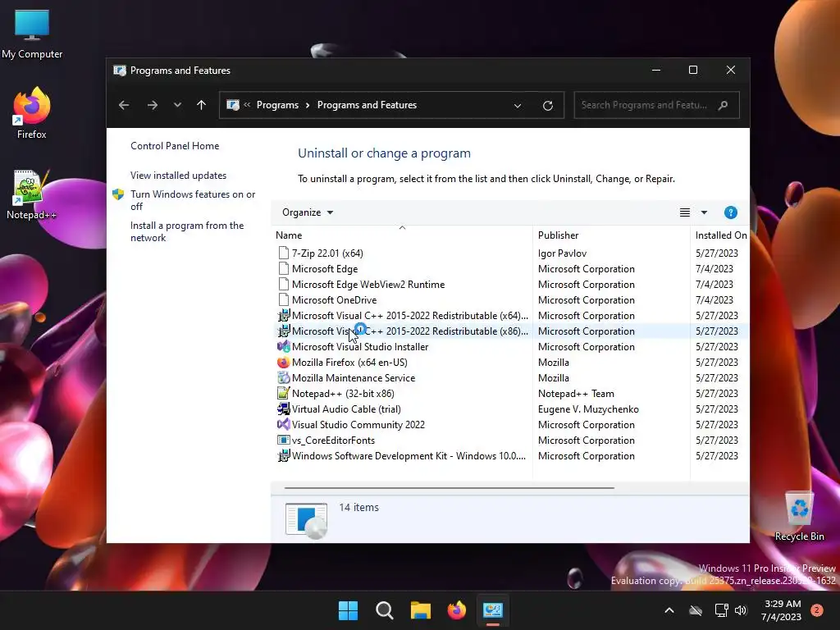Open Control Panel Home link
This screenshot has height=630, width=840.
175,146
